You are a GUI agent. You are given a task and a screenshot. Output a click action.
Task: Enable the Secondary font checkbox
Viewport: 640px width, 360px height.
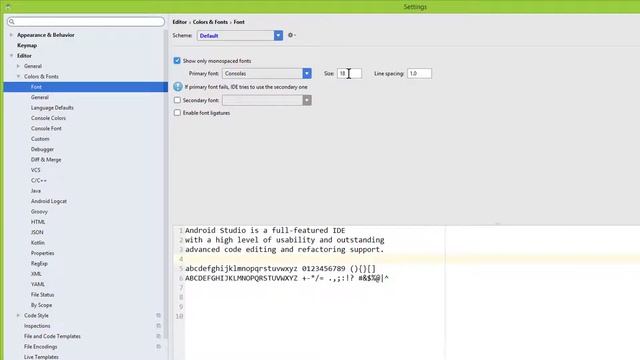point(177,100)
